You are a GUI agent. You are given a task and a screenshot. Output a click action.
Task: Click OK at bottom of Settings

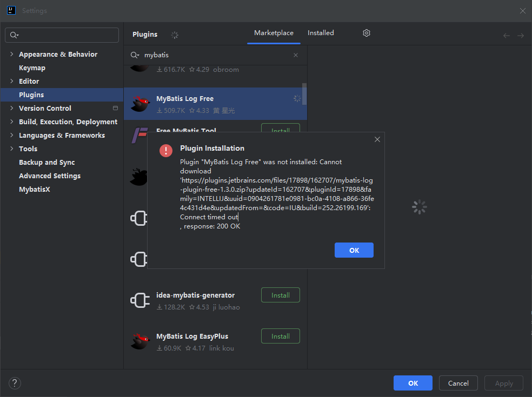pos(413,383)
